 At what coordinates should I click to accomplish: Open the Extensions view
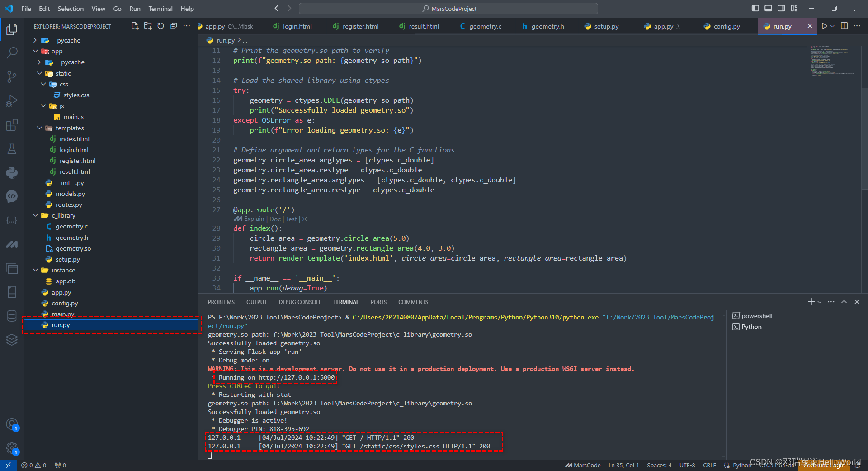(12, 125)
